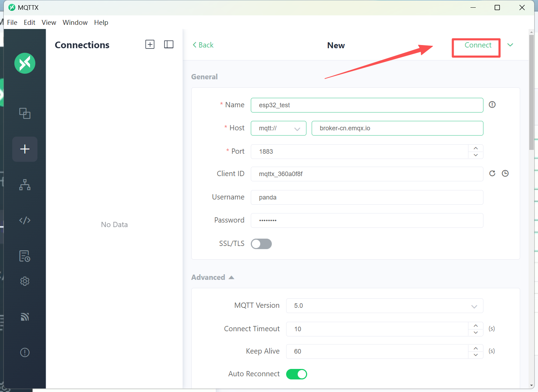Viewport: 538px width, 392px height.
Task: Open the RSS feed-style icon in sidebar
Action: (x=25, y=317)
